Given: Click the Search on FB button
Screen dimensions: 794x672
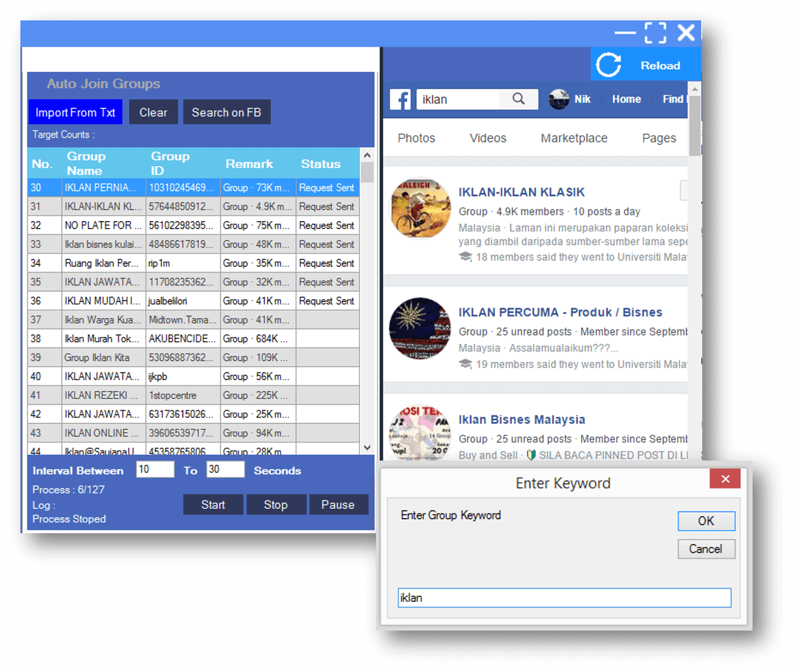Looking at the screenshot, I should tap(226, 113).
